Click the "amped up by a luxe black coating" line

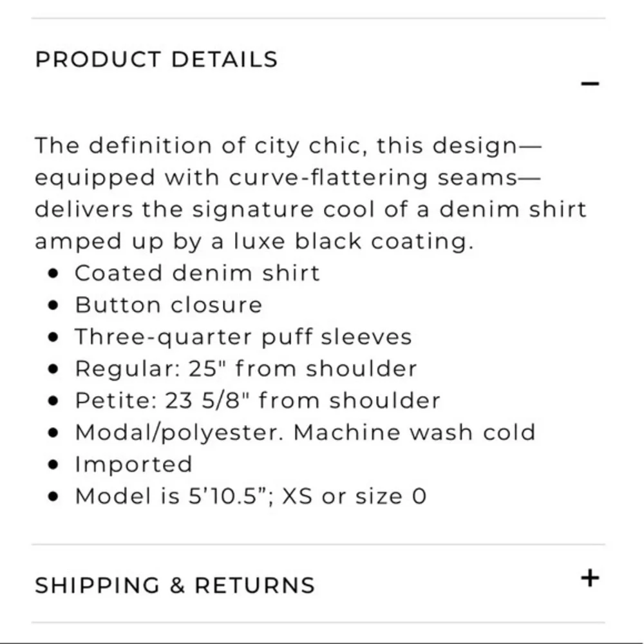pyautogui.click(x=254, y=241)
